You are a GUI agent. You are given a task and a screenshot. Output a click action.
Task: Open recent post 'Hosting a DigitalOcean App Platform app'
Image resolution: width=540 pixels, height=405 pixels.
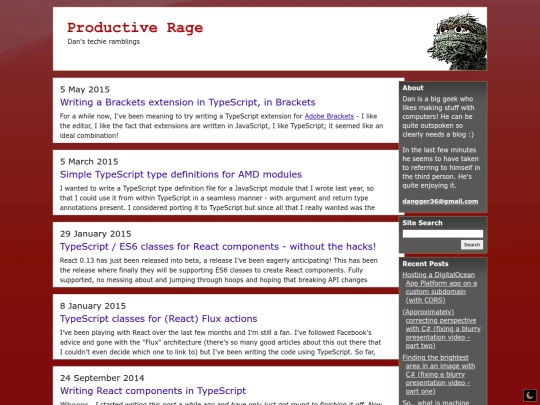pyautogui.click(x=440, y=288)
